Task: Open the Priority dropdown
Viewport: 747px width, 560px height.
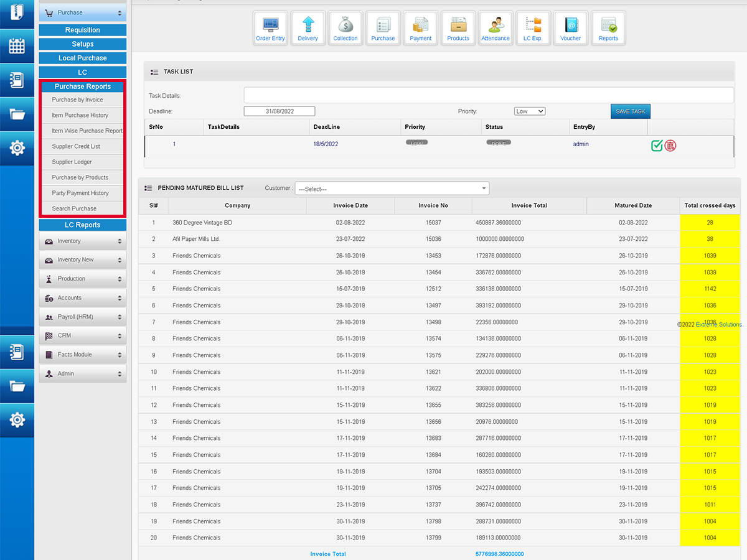Action: click(x=530, y=111)
